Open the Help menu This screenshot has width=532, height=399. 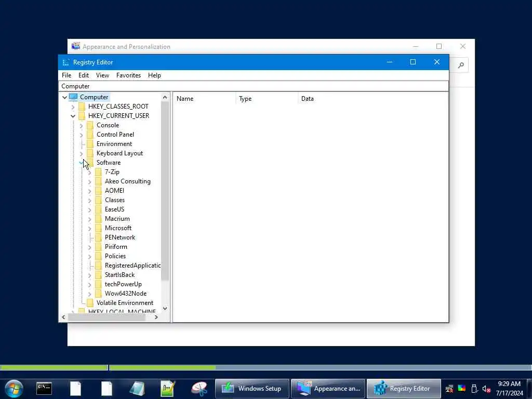[x=154, y=75]
